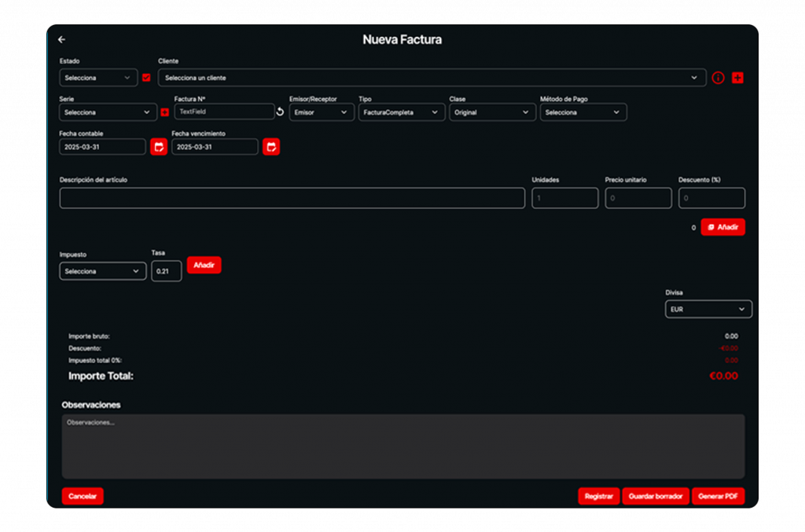Click the Descripción del artículo field

[x=292, y=198]
